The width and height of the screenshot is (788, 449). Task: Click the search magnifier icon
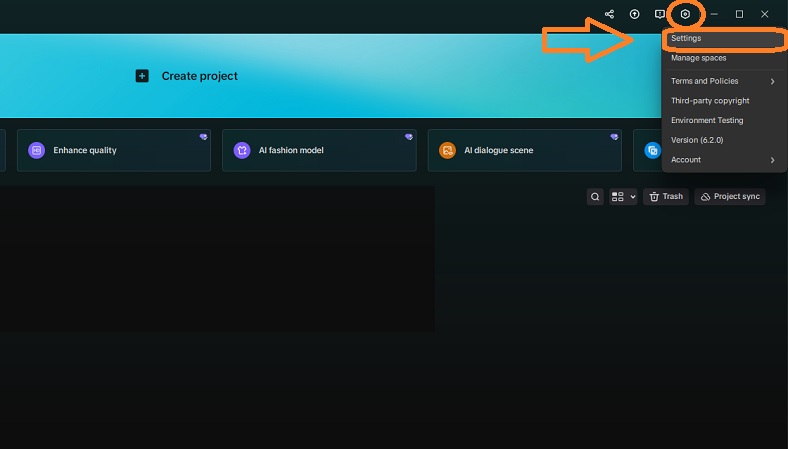pyautogui.click(x=595, y=197)
